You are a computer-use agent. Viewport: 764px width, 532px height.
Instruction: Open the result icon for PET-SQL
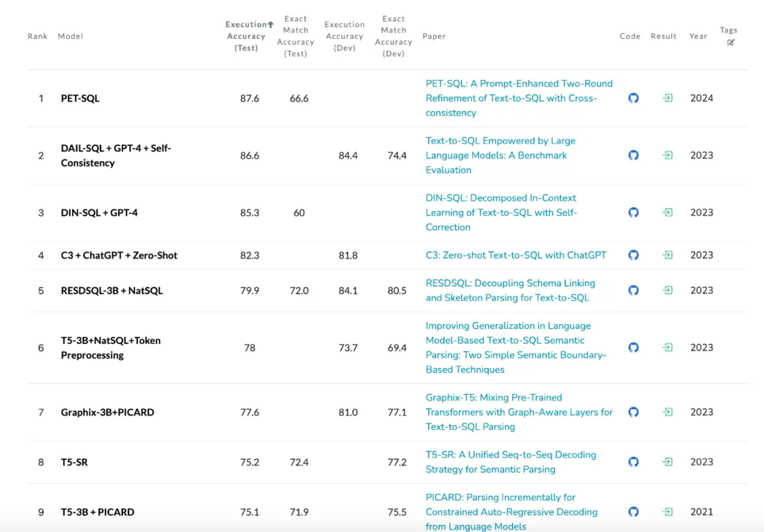[667, 98]
